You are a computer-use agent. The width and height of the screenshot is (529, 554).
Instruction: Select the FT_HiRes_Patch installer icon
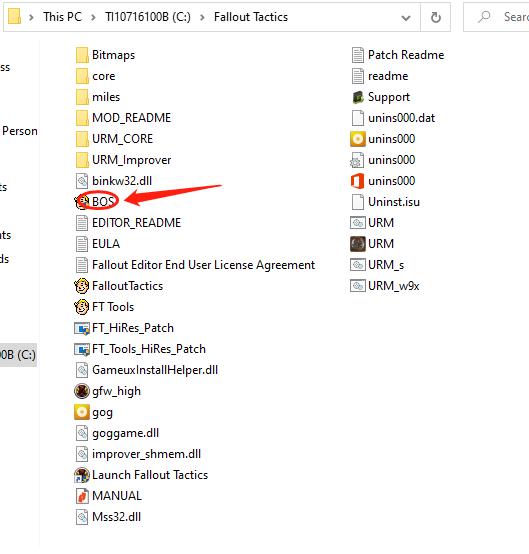[82, 328]
